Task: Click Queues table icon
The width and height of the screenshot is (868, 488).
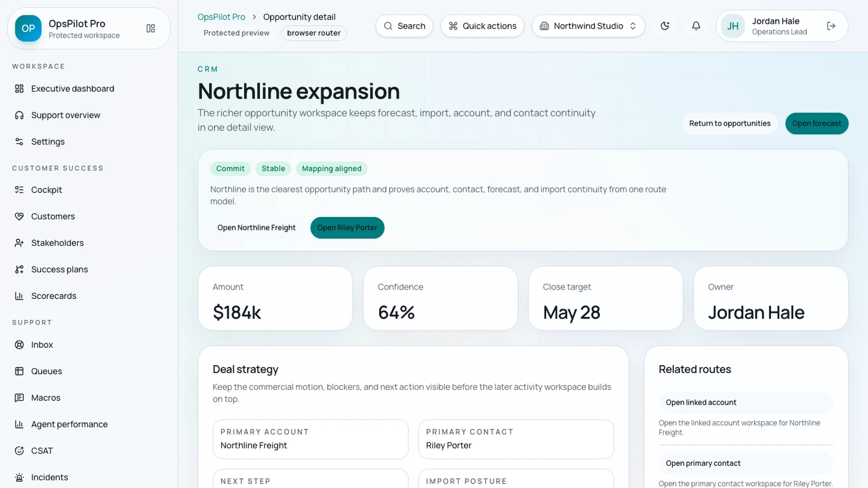Action: point(19,371)
